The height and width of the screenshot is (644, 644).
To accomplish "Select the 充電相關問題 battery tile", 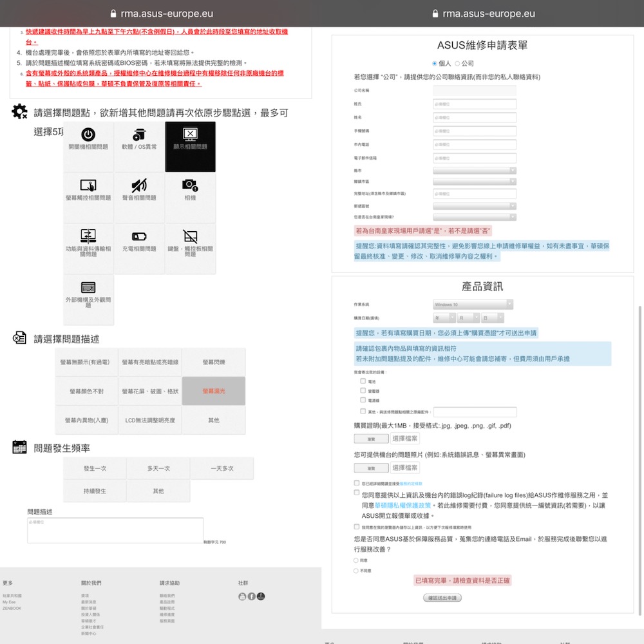I will pyautogui.click(x=139, y=249).
